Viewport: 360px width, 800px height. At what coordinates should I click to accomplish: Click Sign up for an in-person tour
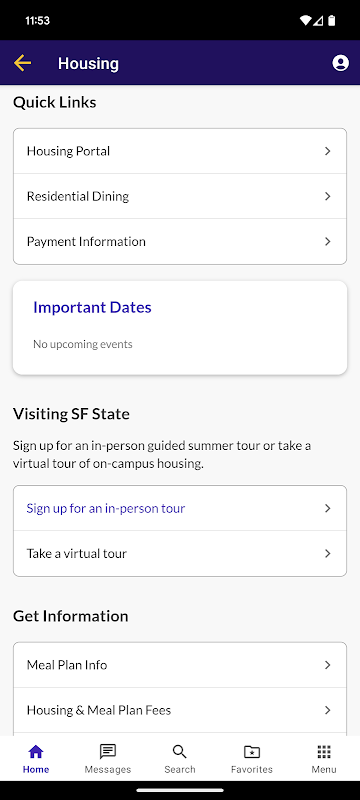[x=180, y=508]
